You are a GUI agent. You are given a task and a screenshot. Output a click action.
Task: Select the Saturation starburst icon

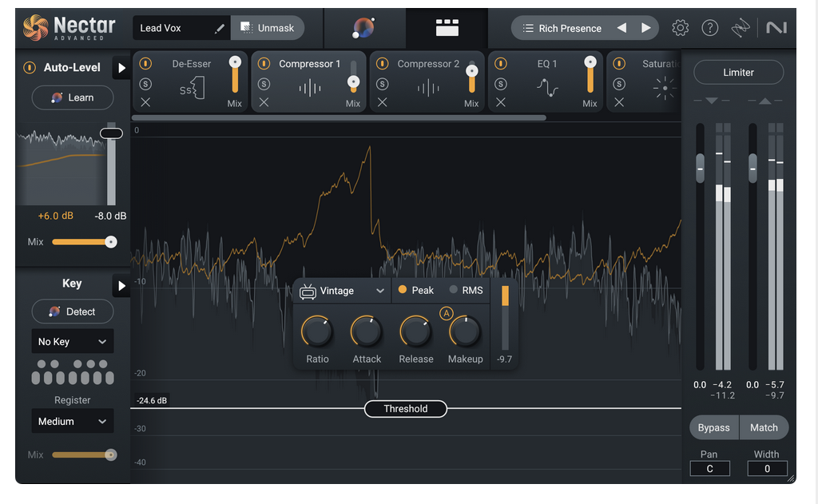pos(665,88)
